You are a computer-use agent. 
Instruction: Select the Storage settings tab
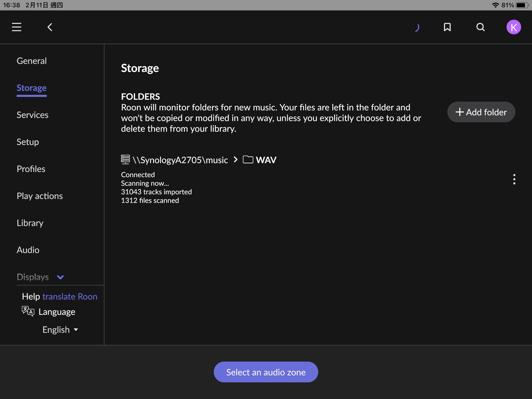(x=32, y=88)
